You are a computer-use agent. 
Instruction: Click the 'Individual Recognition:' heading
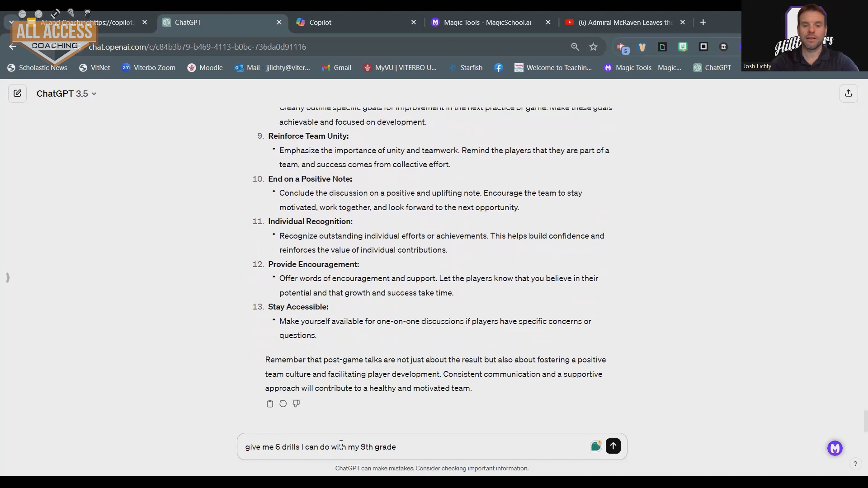(310, 221)
